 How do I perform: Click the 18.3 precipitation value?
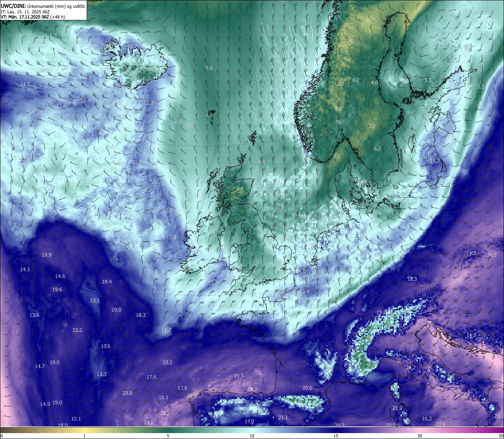141,315
